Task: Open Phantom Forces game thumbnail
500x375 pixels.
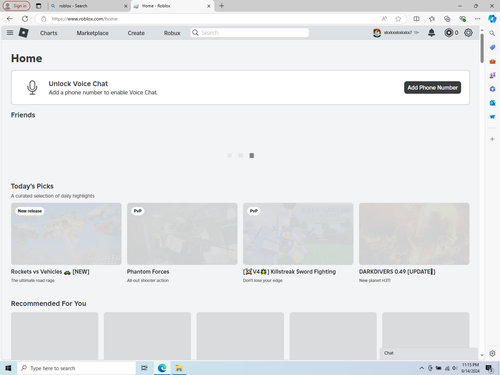Action: pos(182,234)
